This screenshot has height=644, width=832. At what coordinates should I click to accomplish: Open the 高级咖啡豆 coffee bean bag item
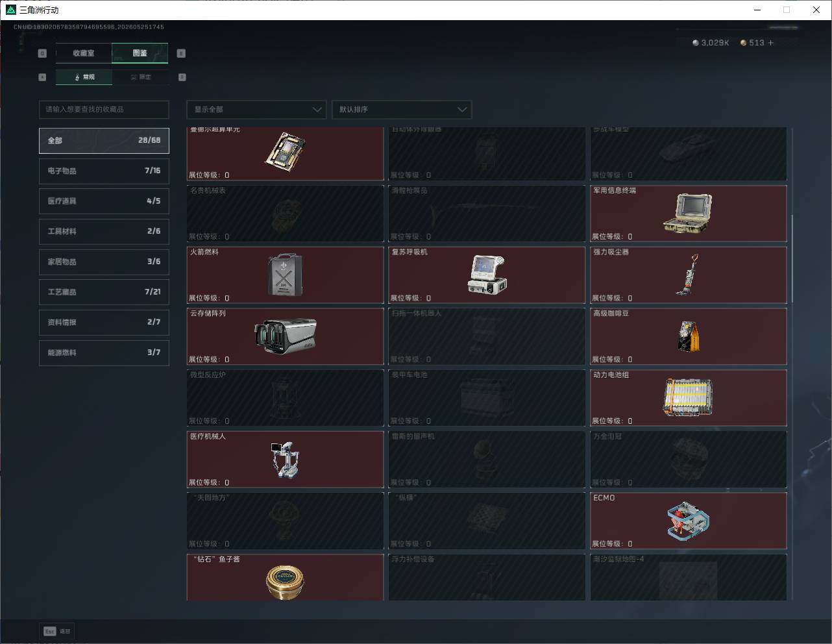[689, 336]
